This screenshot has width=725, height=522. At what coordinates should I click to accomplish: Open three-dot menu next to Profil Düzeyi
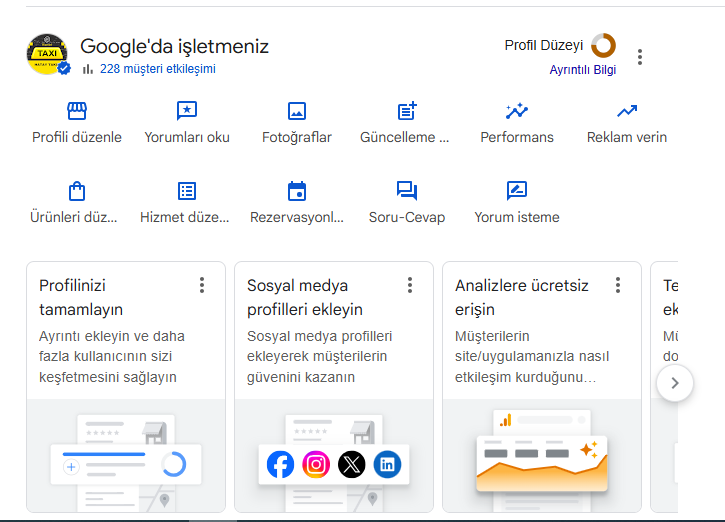click(640, 57)
